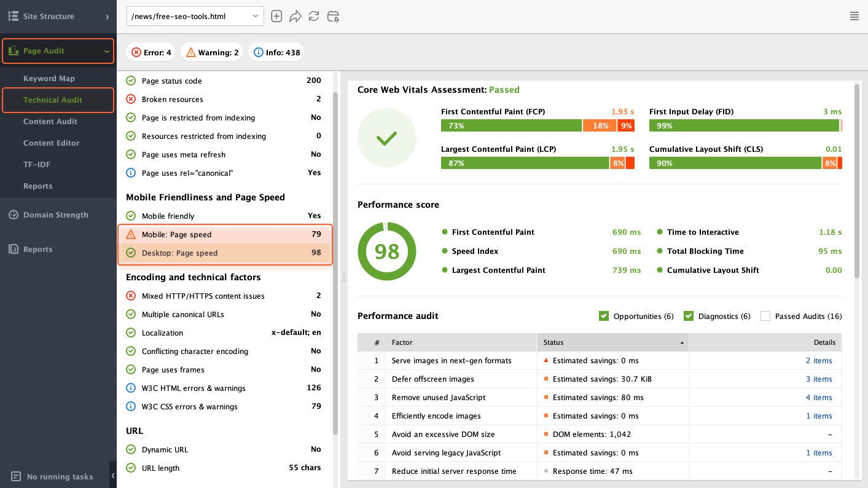Click the Site Structure icon in sidebar
868x488 pixels.
(x=13, y=16)
